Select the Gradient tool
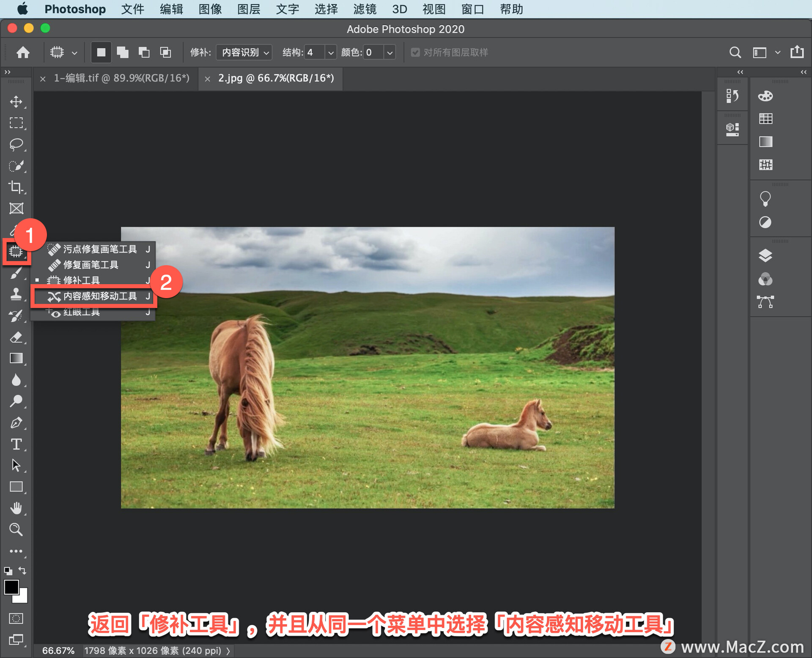 coord(16,359)
